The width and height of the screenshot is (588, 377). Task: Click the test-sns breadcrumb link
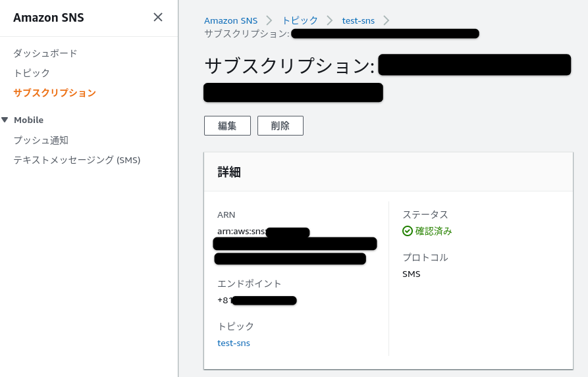click(x=358, y=20)
